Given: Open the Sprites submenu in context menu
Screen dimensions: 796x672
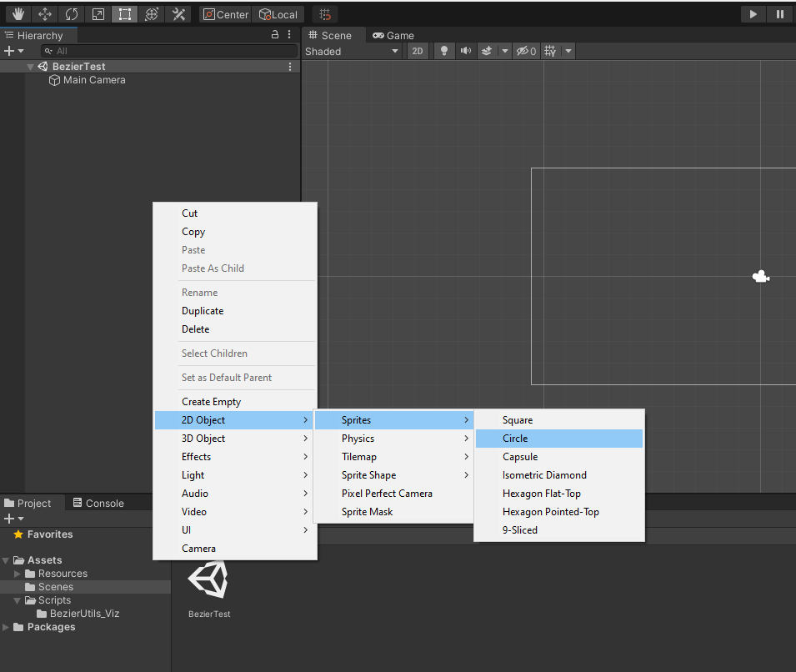Looking at the screenshot, I should click(358, 419).
